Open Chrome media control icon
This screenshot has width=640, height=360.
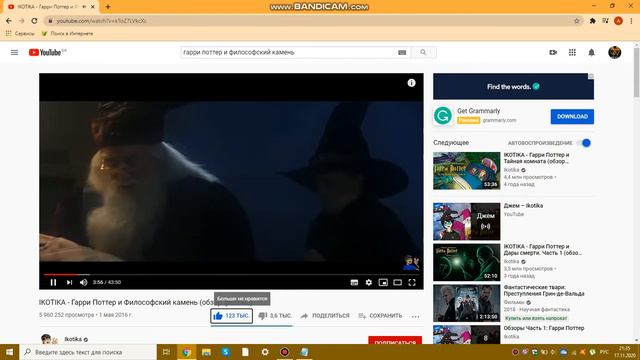605,21
